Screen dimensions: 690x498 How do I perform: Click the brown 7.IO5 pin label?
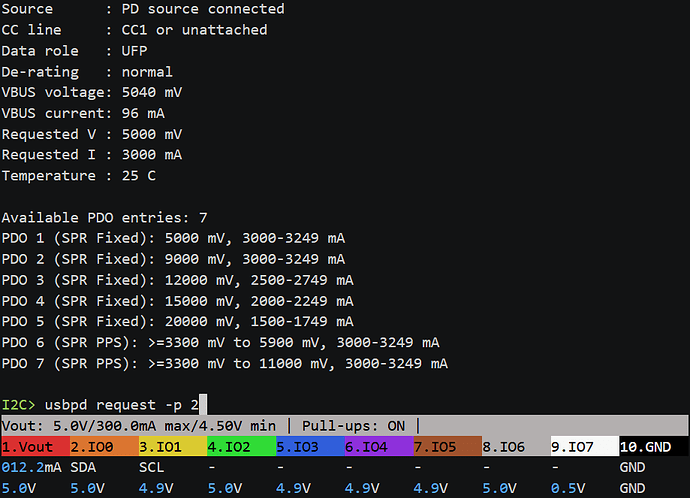[x=441, y=446]
